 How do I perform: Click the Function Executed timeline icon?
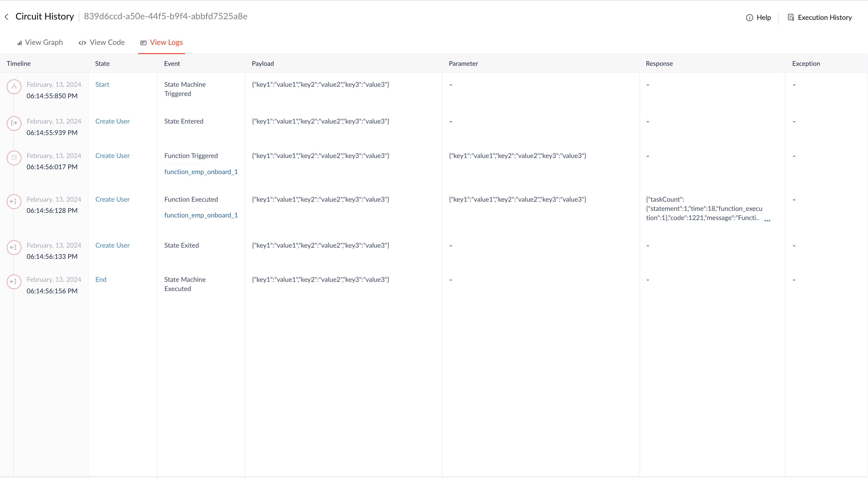[x=14, y=202]
